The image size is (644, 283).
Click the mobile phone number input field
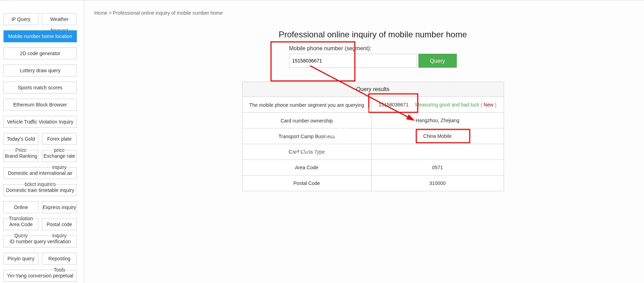352,61
